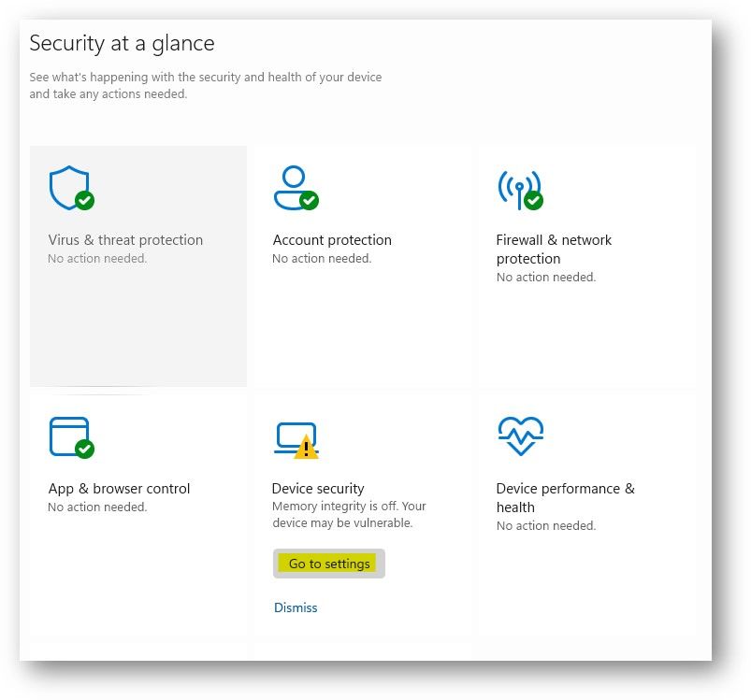Click the green checkmark on Firewall & network protection

tap(535, 200)
